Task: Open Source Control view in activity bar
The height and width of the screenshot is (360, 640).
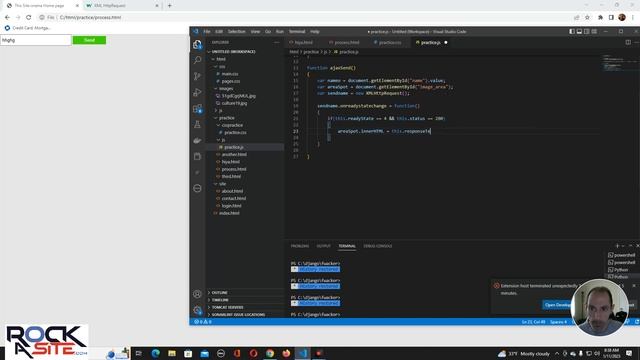Action: pos(198,76)
